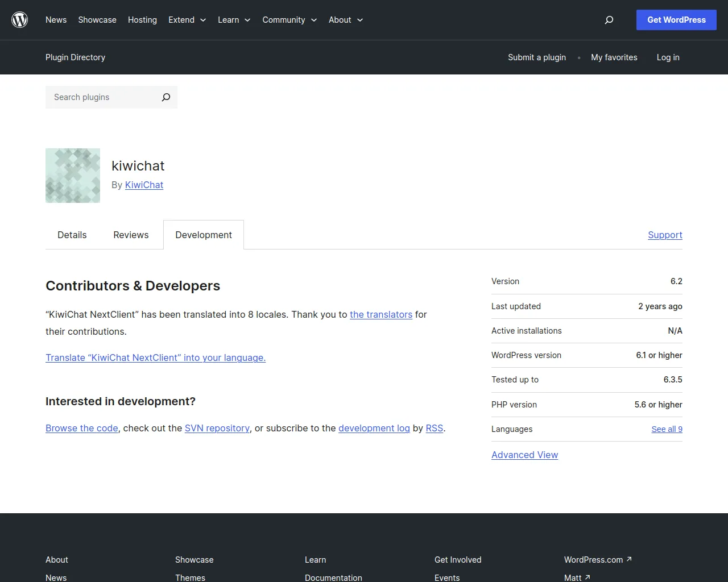
Task: Open the Support link
Action: tap(665, 235)
